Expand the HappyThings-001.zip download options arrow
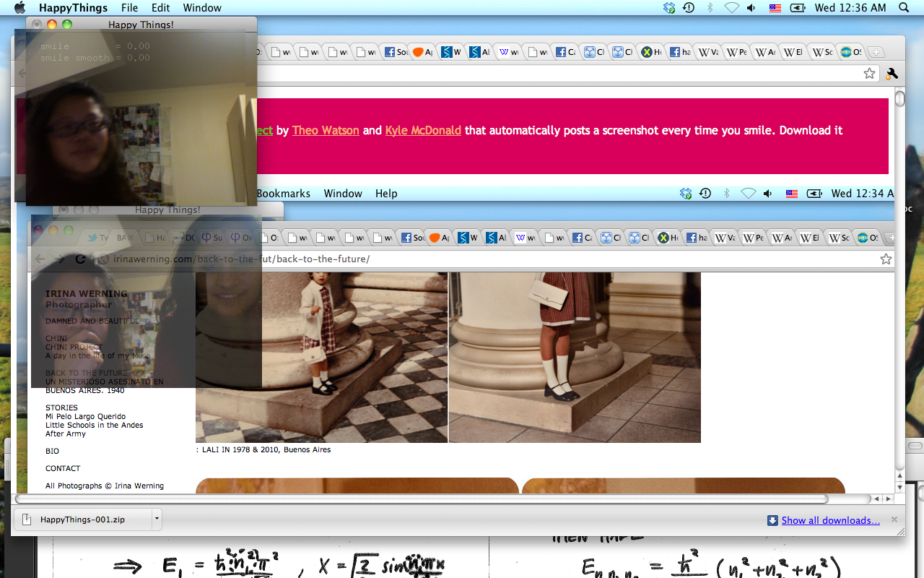924x578 pixels. point(157,519)
